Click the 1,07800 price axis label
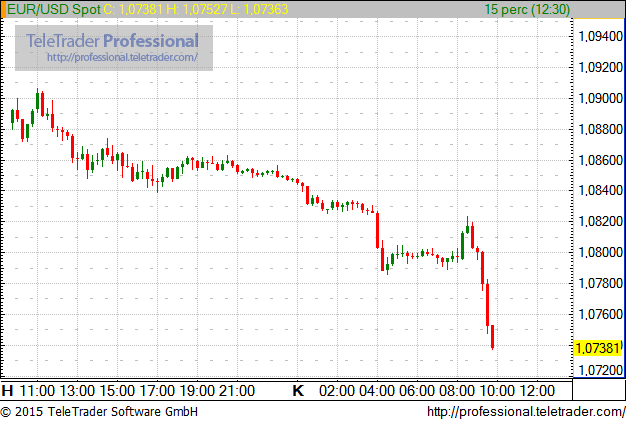Viewport: 626px width, 421px height. pyautogui.click(x=600, y=283)
